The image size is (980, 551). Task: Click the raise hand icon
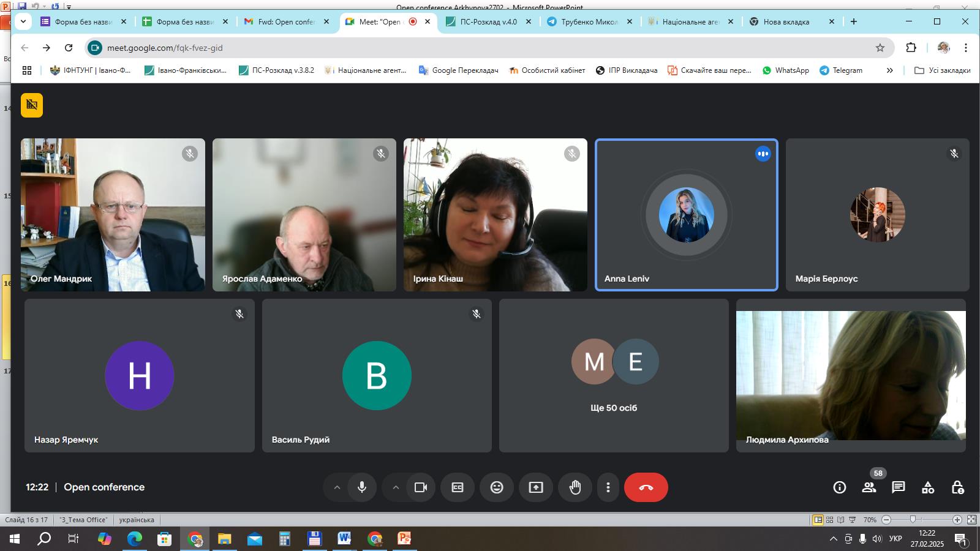(575, 487)
